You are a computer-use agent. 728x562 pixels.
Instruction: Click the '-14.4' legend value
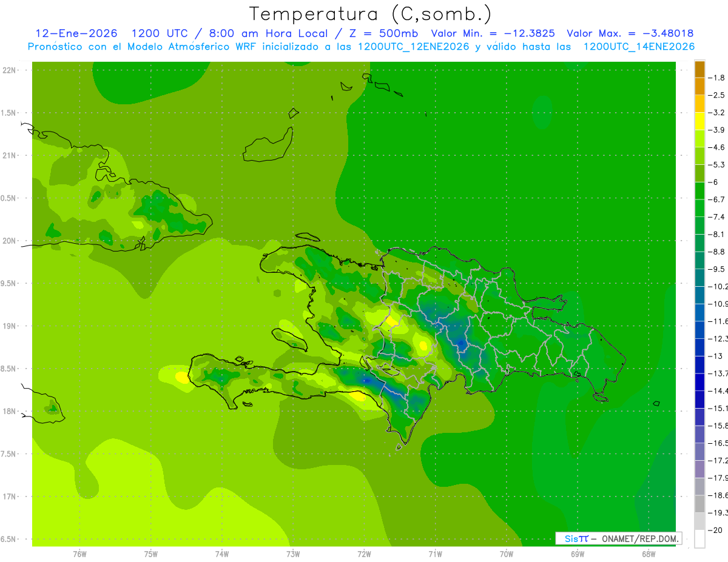tap(717, 391)
